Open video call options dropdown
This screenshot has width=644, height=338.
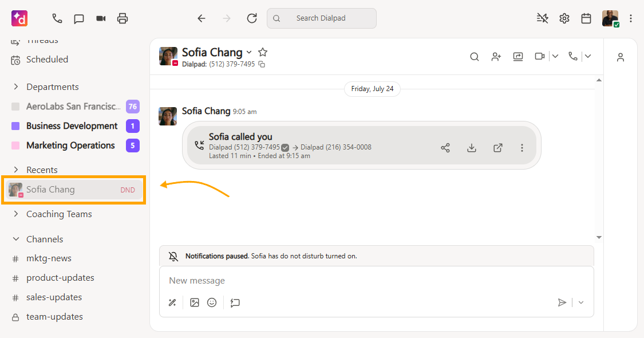[x=555, y=56]
